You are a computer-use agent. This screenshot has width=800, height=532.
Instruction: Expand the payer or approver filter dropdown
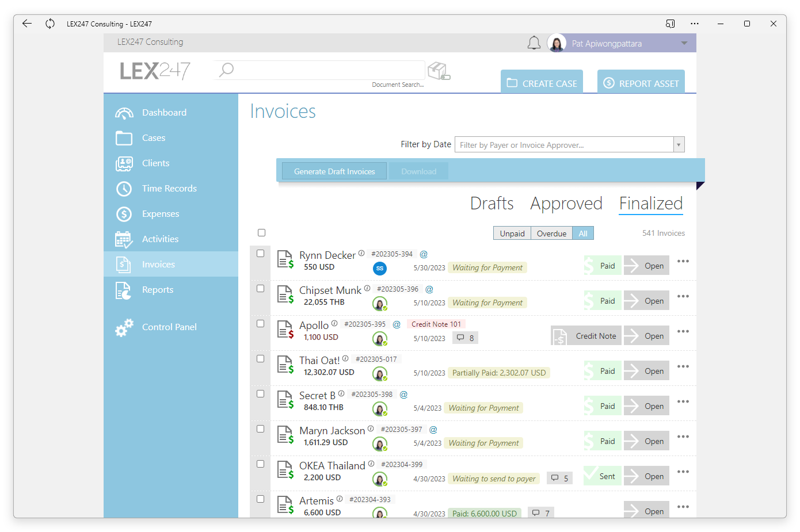[x=679, y=145]
